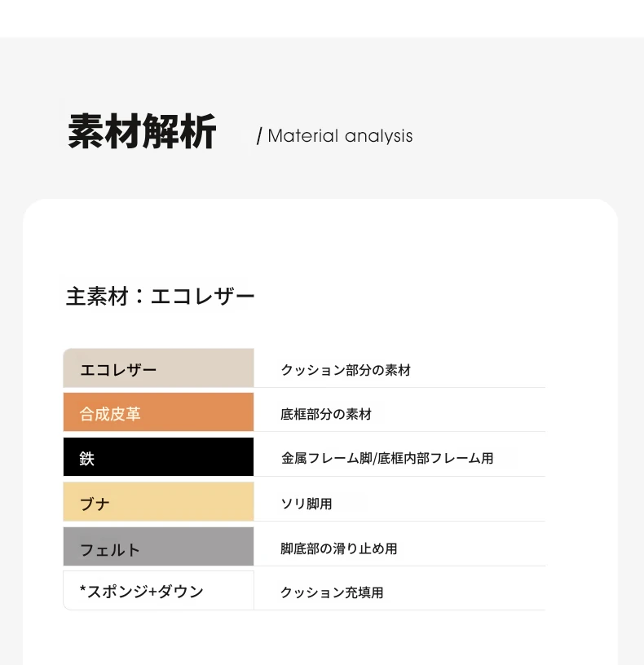This screenshot has height=665, width=644.
Task: Click the クッション充填用 description
Action: point(332,592)
